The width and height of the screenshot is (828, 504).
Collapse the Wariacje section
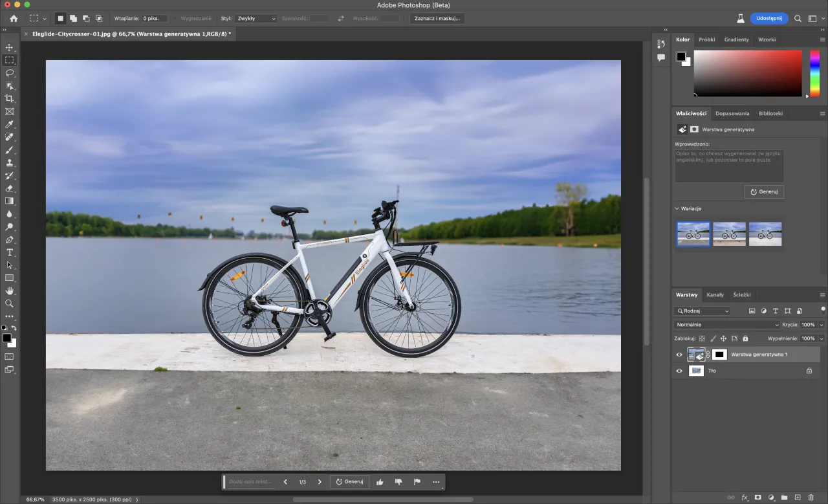[x=677, y=208]
